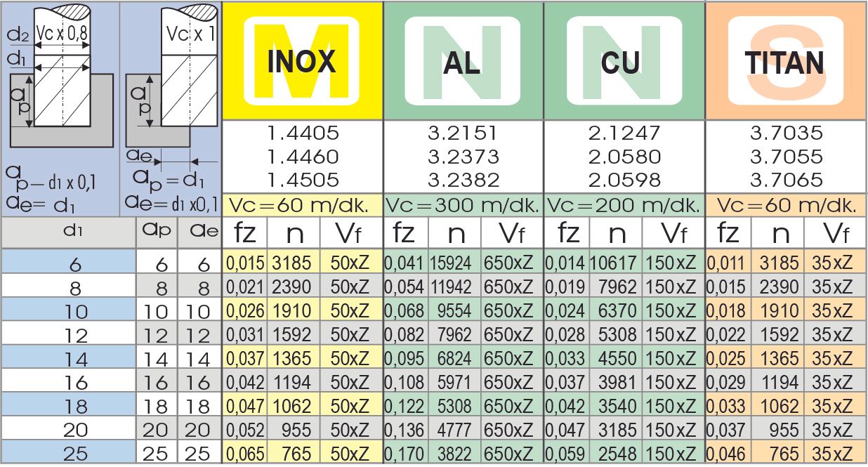Select AL fz value 0,068
The width and height of the screenshot is (868, 467).
405,311
